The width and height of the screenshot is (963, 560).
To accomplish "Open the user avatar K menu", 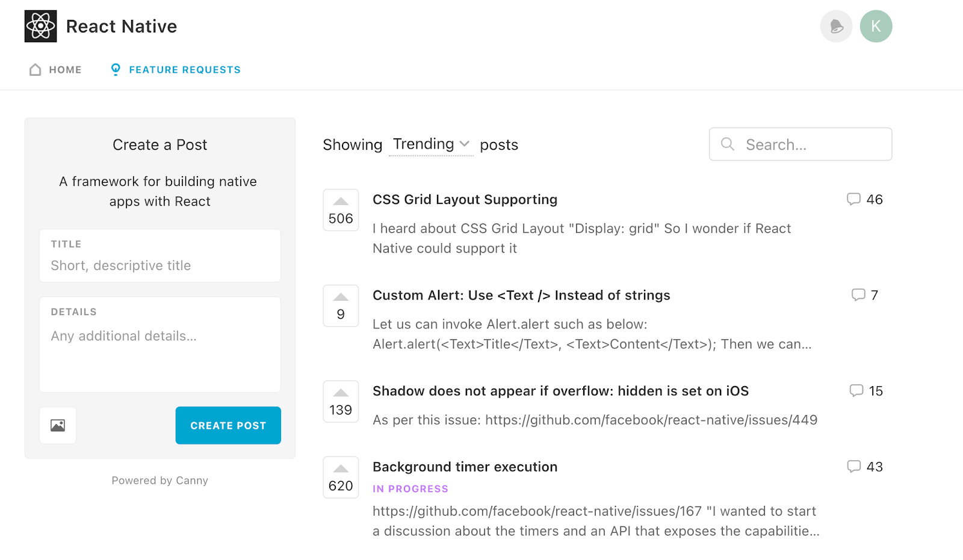I will click(x=876, y=26).
